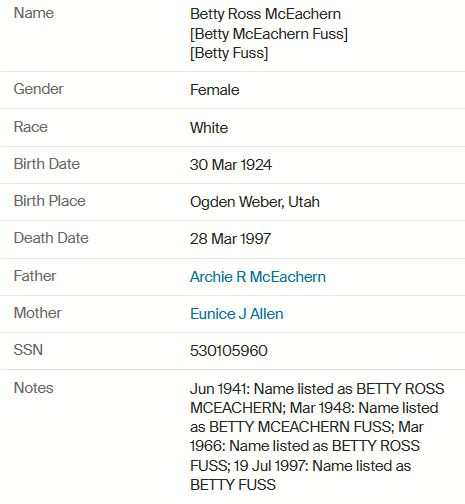The image size is (465, 504).
Task: Open the Eunice J Allen mother link
Action: click(x=237, y=314)
